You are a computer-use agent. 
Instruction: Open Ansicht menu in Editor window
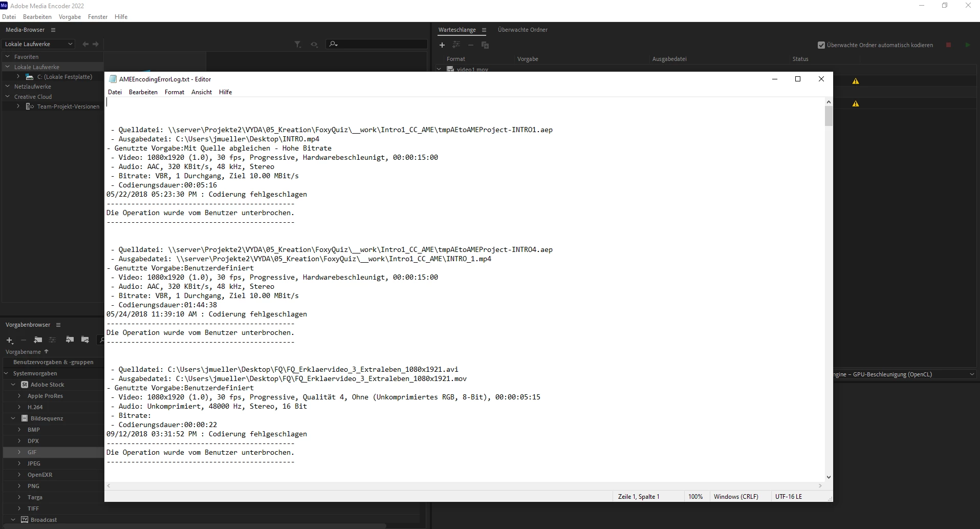(x=202, y=92)
